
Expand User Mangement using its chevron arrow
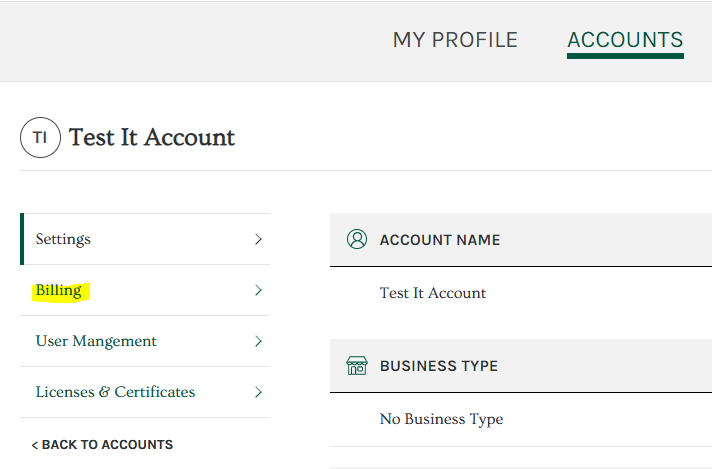pos(258,341)
